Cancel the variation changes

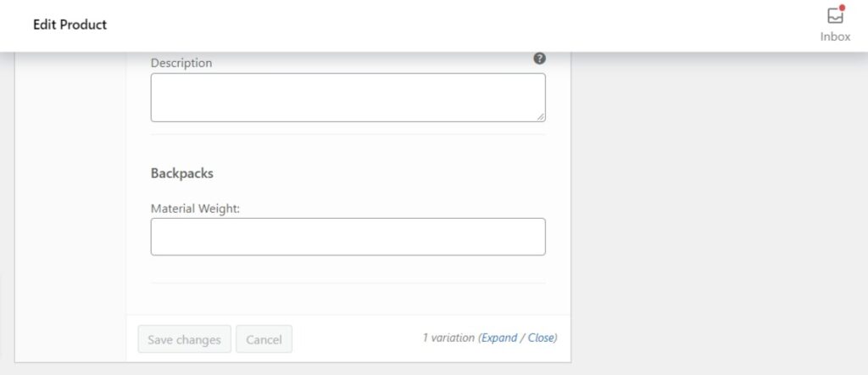[264, 339]
